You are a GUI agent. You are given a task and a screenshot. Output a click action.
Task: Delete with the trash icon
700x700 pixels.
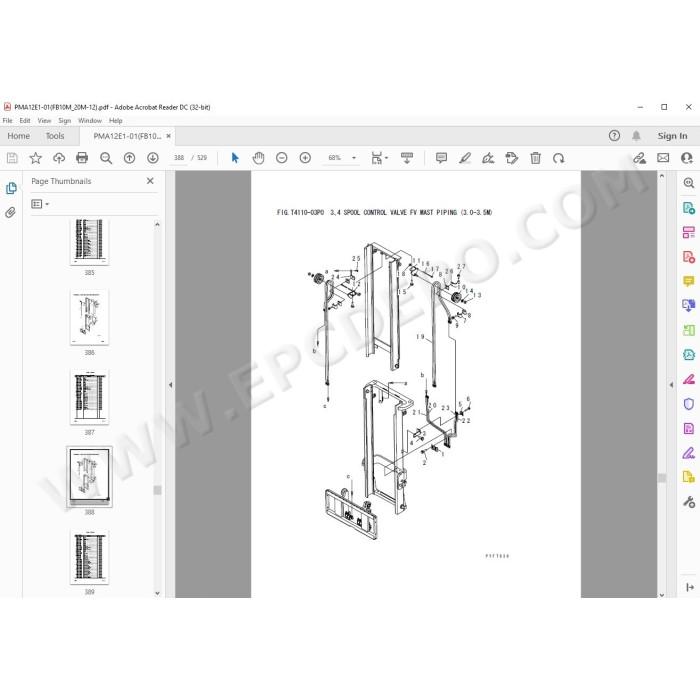click(535, 158)
